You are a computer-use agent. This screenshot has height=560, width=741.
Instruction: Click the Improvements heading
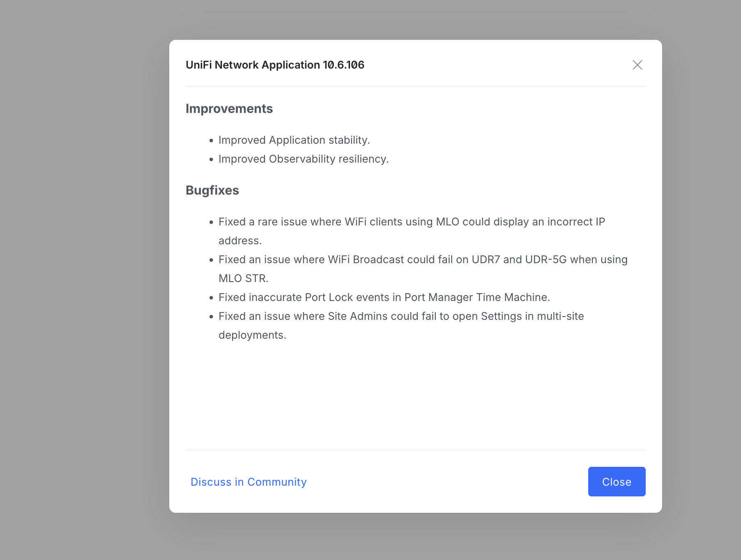tap(229, 108)
